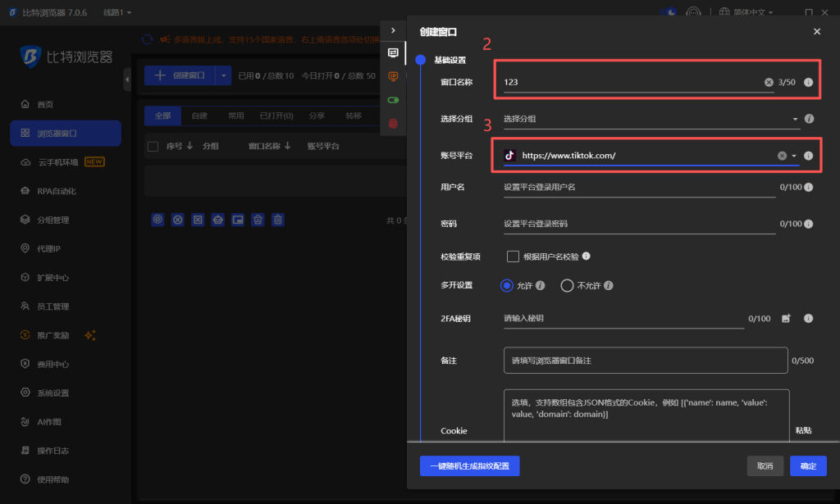The height and width of the screenshot is (504, 840).
Task: Click the robot icon in the blue toolbar row
Action: click(216, 219)
